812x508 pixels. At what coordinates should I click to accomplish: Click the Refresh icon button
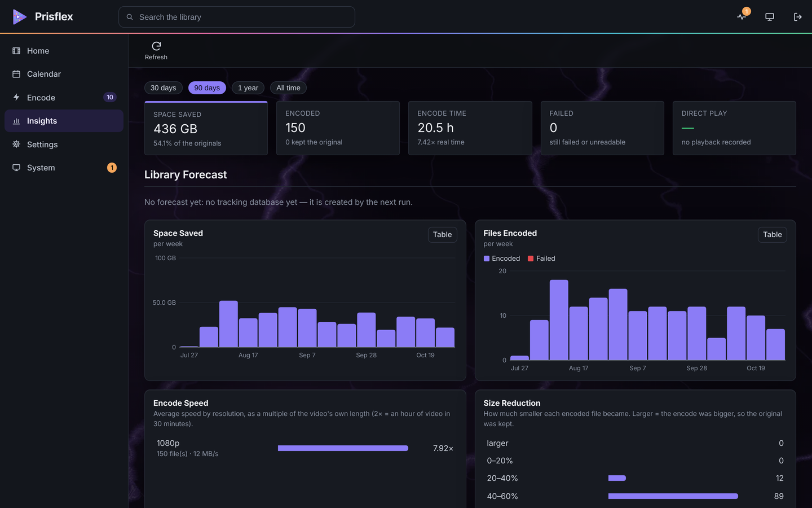tap(156, 50)
